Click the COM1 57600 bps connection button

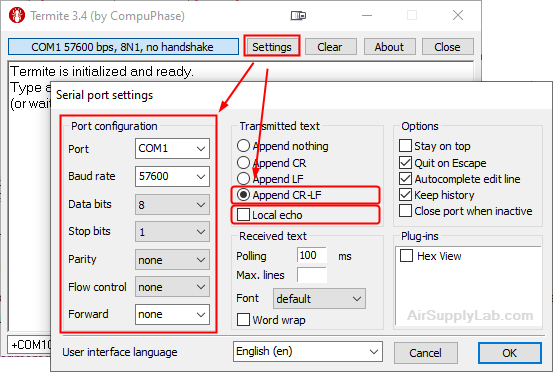(123, 47)
